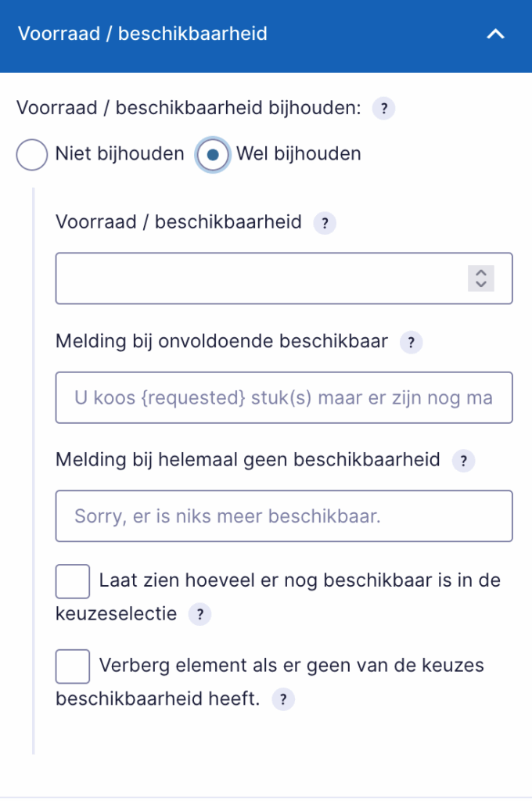Show help for 'Melding bij helemaal geen beschikbaarheid'

(463, 461)
